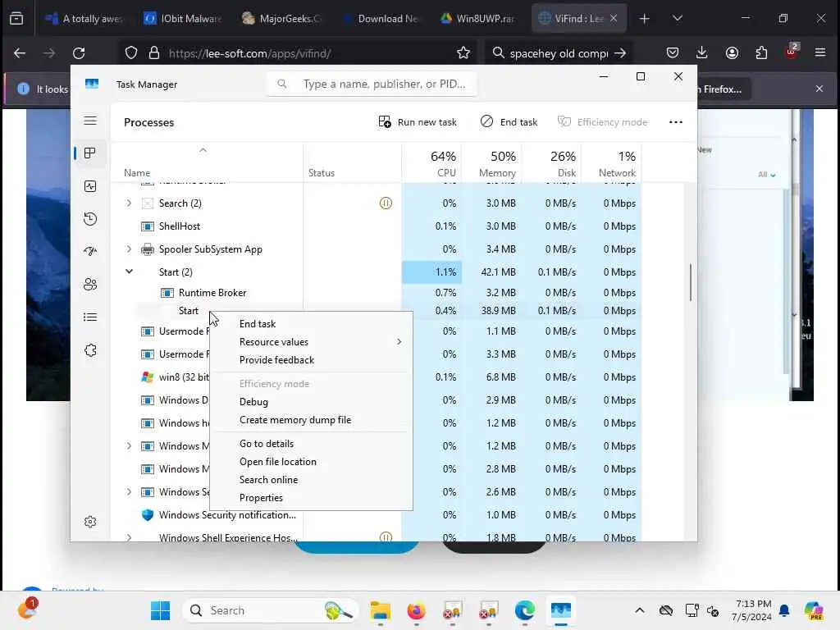Screen dimensions: 840x630
Task: Open File Explorer from taskbar
Action: tap(381, 610)
